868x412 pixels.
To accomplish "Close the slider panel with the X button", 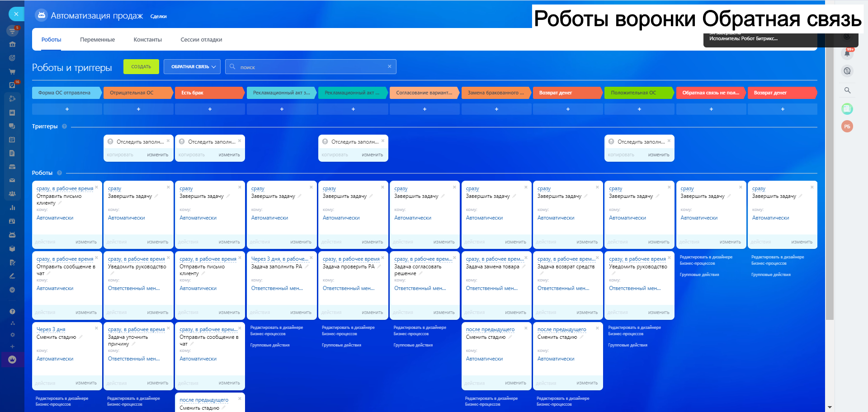I will click(16, 14).
